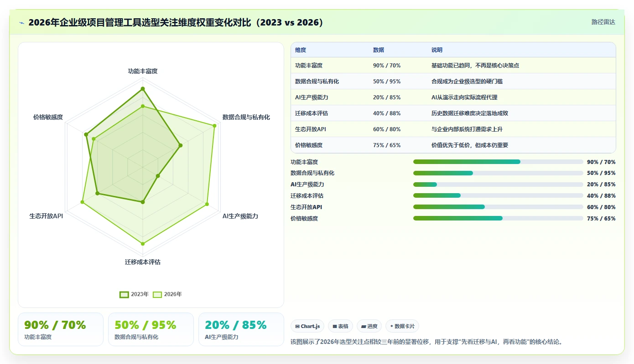This screenshot has width=634, height=364.
Task: Click the AI生产级能力 progress bar
Action: tap(498, 185)
